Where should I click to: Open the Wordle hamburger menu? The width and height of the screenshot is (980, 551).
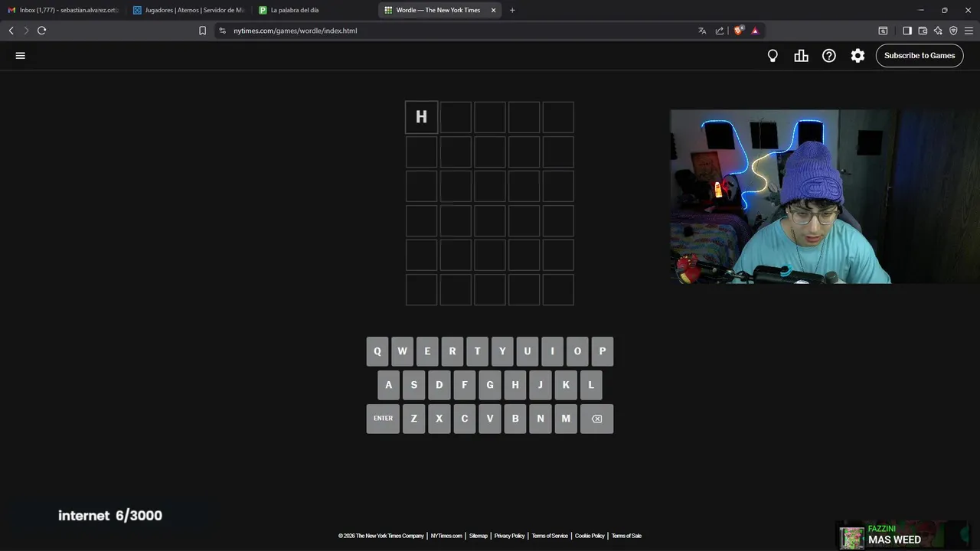[21, 56]
